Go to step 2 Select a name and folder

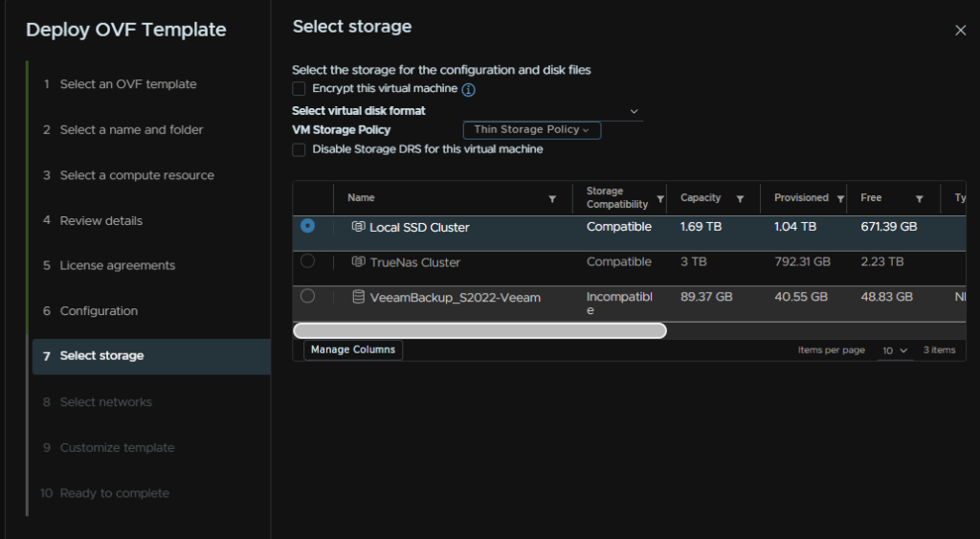point(131,129)
